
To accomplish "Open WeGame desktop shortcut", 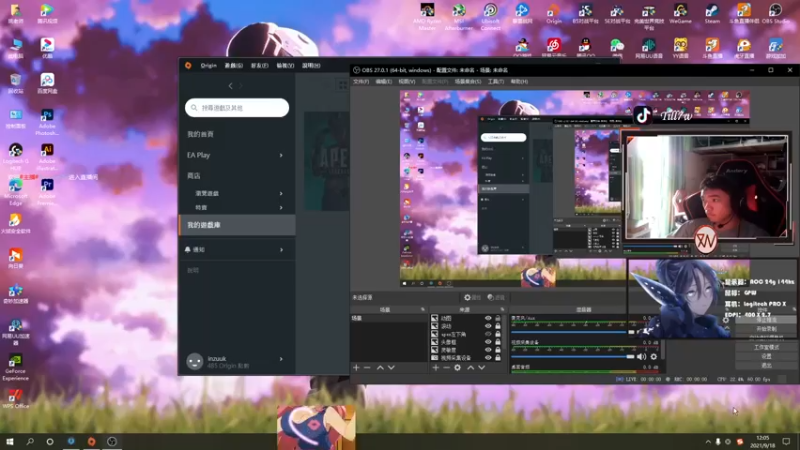I will pos(680,14).
